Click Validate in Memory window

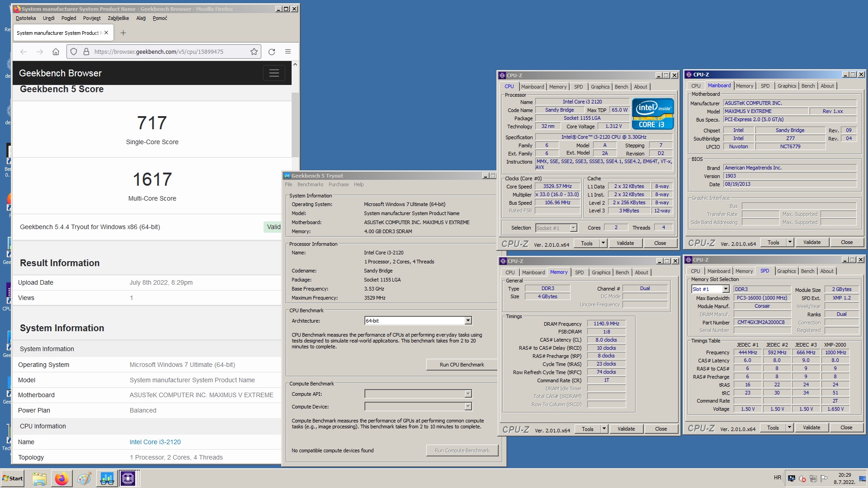pos(626,429)
